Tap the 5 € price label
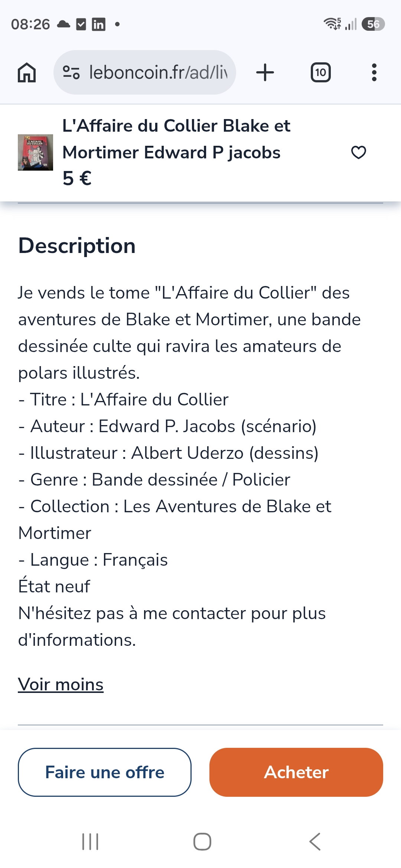 click(x=77, y=178)
